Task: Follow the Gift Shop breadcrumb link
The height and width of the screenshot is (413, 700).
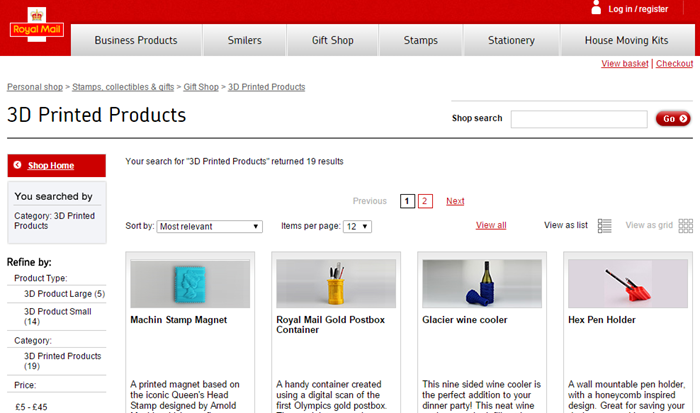Action: [x=201, y=87]
